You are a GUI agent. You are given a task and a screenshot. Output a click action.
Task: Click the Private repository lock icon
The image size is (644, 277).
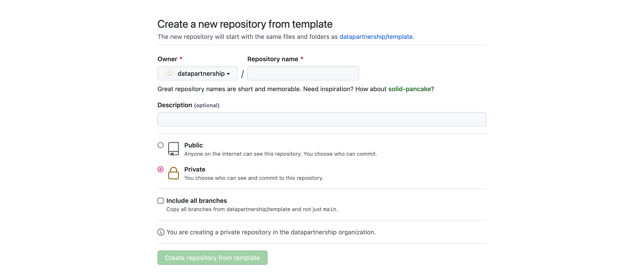[x=174, y=173]
